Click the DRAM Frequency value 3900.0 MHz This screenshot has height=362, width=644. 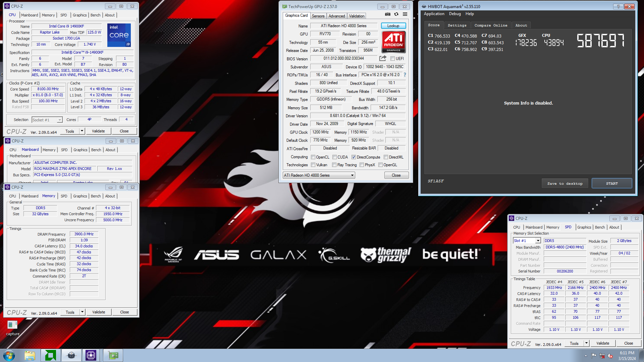[x=84, y=234]
